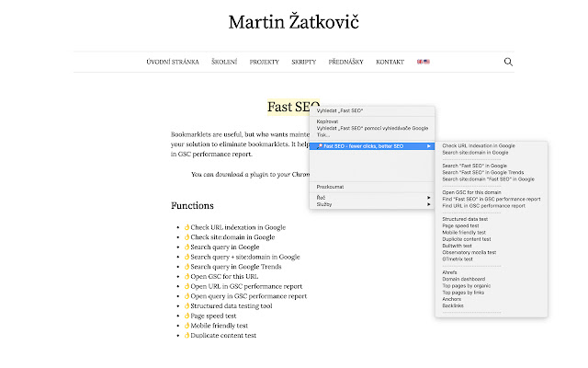Expand the Služby submenu arrow
Screen dimensions: 588x368
tap(429, 204)
